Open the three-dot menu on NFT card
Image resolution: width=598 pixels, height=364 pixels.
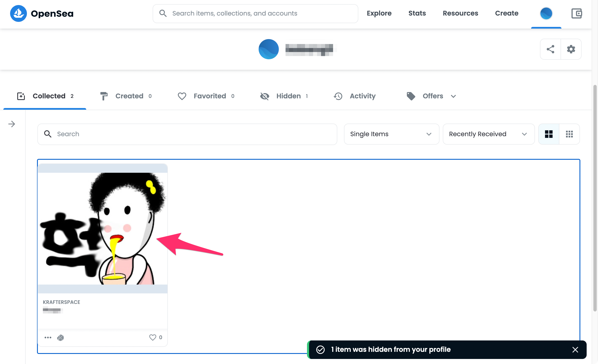pyautogui.click(x=48, y=337)
